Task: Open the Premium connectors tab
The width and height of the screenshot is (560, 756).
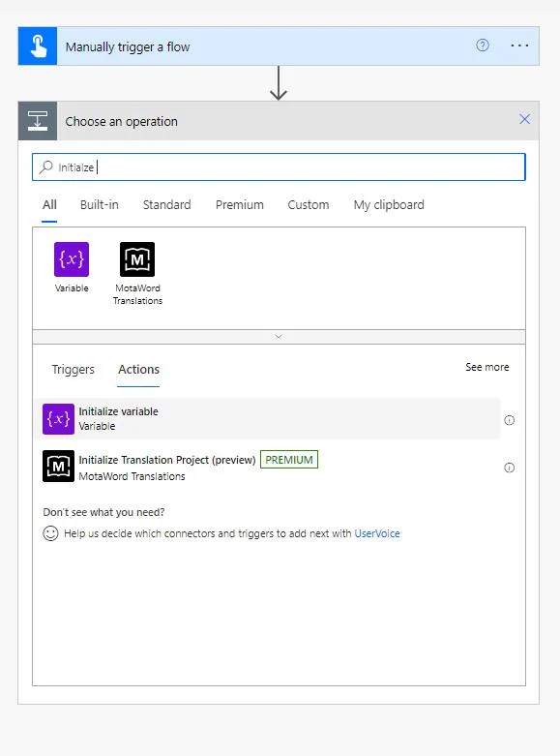Action: (240, 205)
